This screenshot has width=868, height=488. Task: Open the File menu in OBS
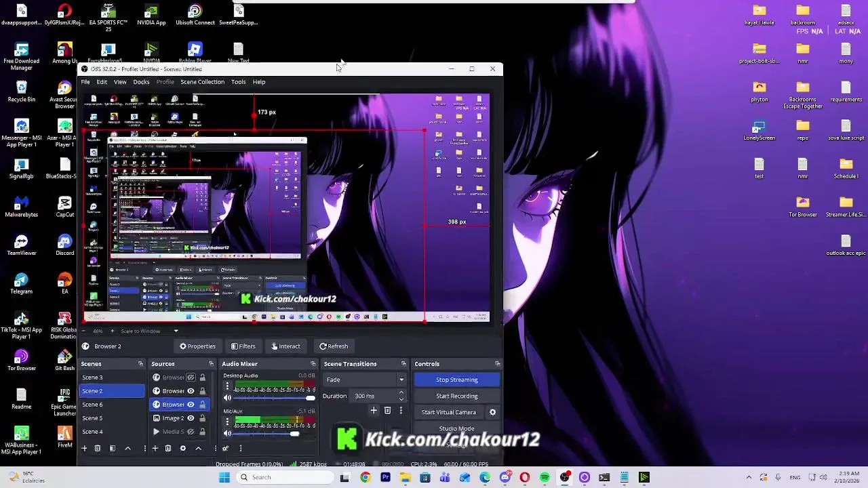85,82
